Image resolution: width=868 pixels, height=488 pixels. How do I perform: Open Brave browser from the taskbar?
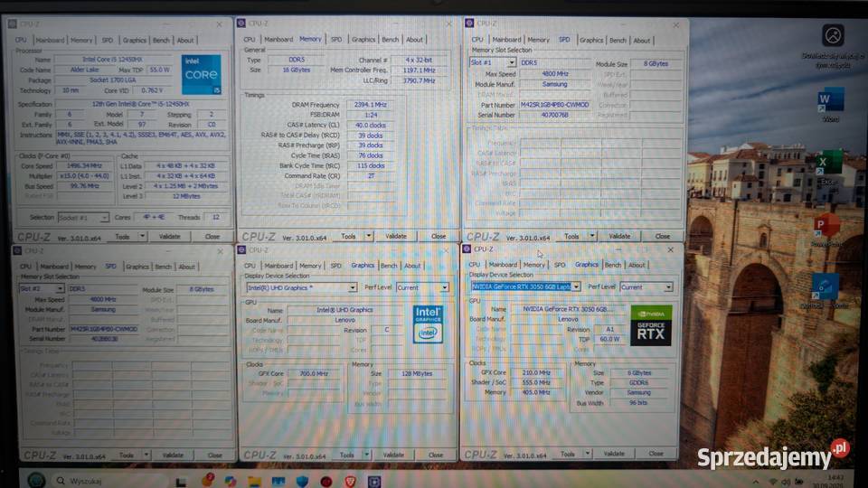click(350, 481)
